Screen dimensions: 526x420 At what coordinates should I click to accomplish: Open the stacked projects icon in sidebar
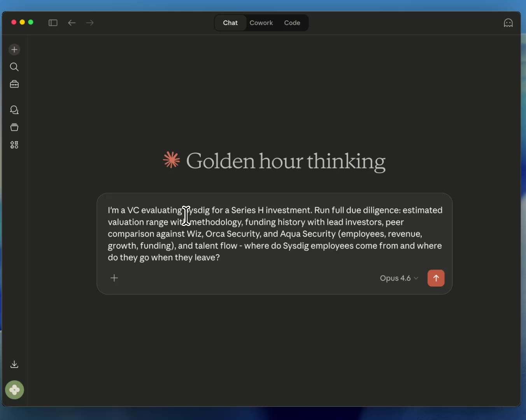click(14, 127)
